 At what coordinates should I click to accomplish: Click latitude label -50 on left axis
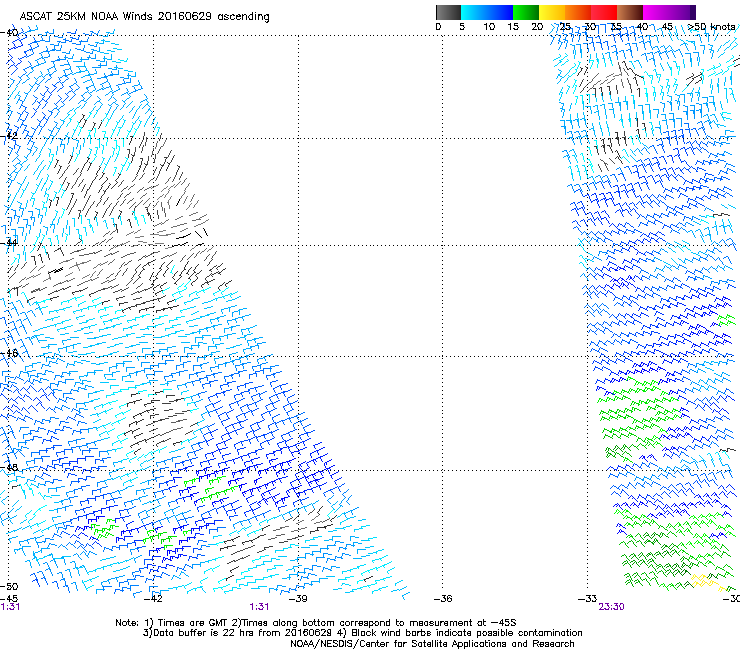click(9, 586)
